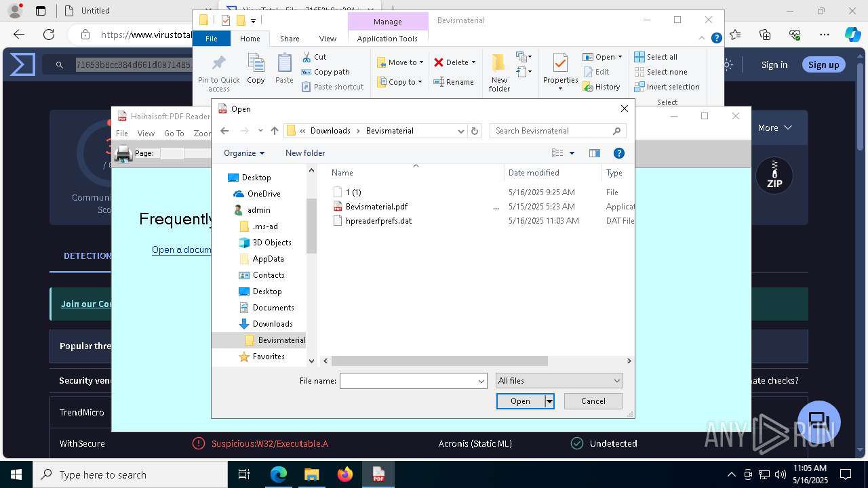Open Microsoft Edge from the taskbar
868x488 pixels.
279,474
